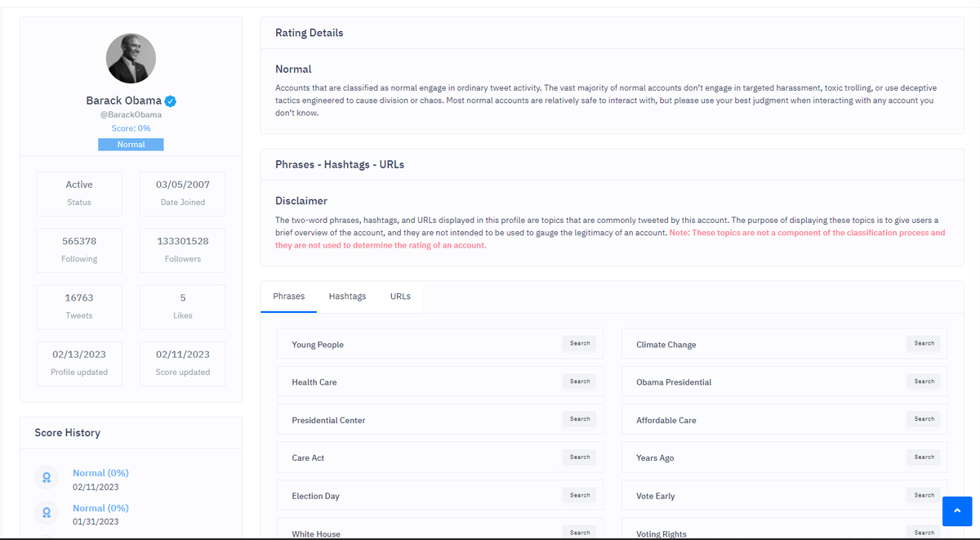Screen dimensions: 980x540
Task: Click the Election Day phrase label
Action: click(316, 497)
